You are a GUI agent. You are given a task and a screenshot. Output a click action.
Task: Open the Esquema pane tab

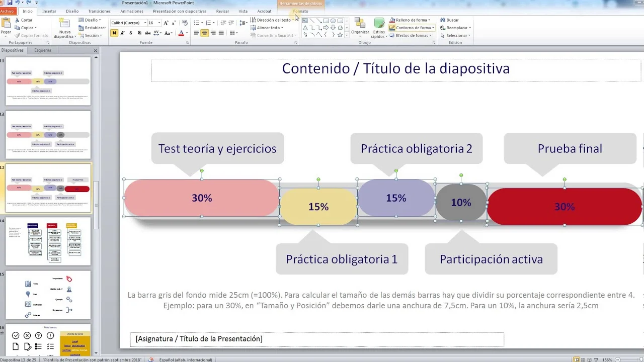tap(43, 50)
